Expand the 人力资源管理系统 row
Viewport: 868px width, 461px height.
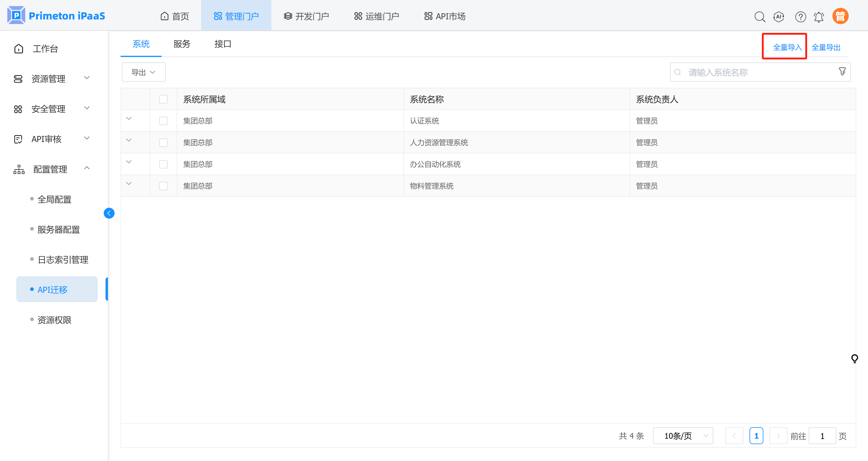pos(129,140)
